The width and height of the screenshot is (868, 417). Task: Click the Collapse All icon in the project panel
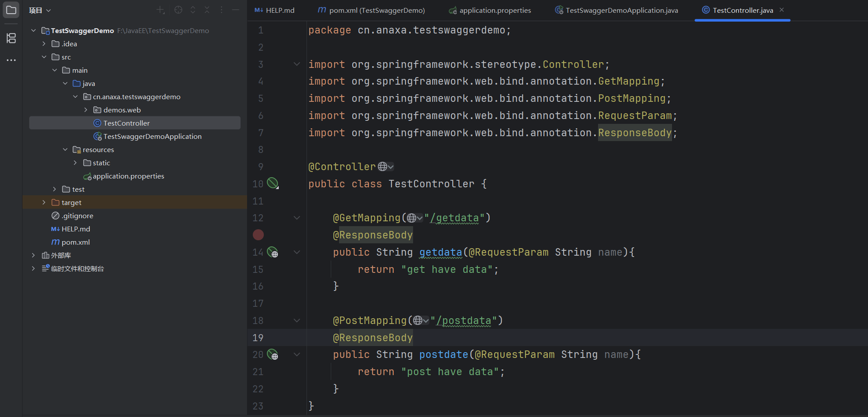(207, 10)
